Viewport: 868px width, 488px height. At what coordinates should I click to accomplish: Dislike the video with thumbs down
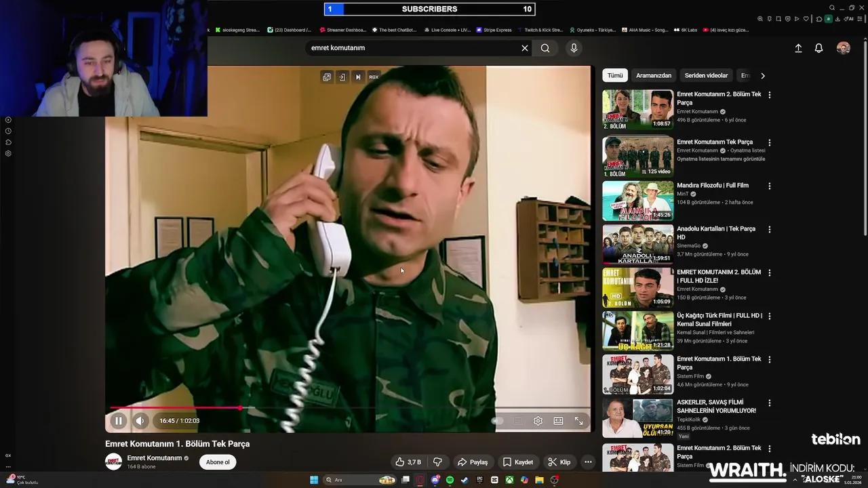pos(437,462)
